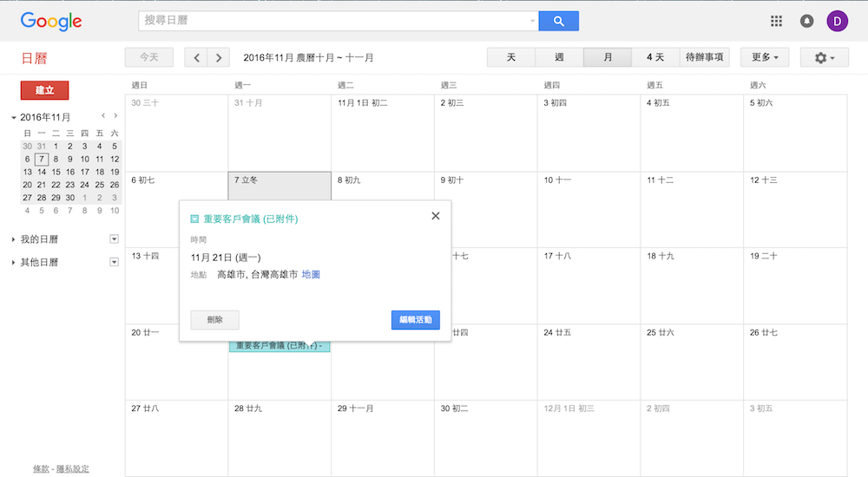Screen dimensions: 868x477
Task: Close the event popup with X
Action: 436,216
